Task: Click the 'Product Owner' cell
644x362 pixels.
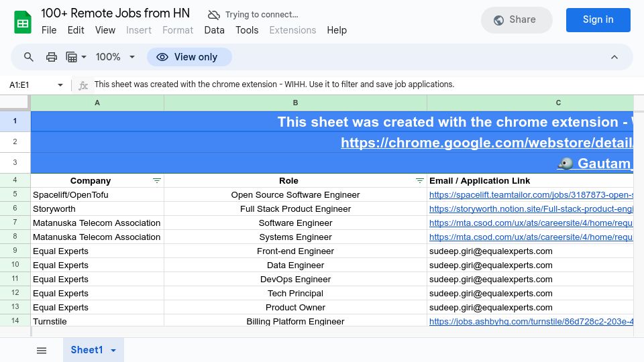Action: (x=295, y=307)
